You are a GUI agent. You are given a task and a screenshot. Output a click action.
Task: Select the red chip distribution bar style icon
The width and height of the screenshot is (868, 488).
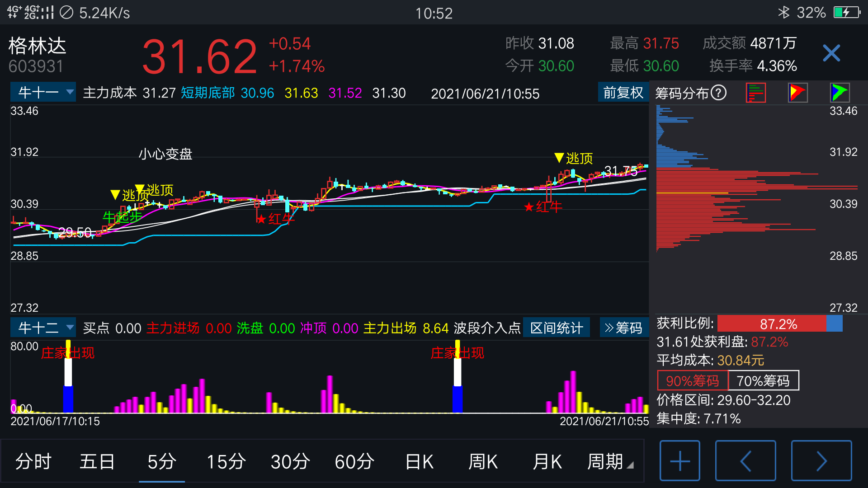(x=756, y=92)
